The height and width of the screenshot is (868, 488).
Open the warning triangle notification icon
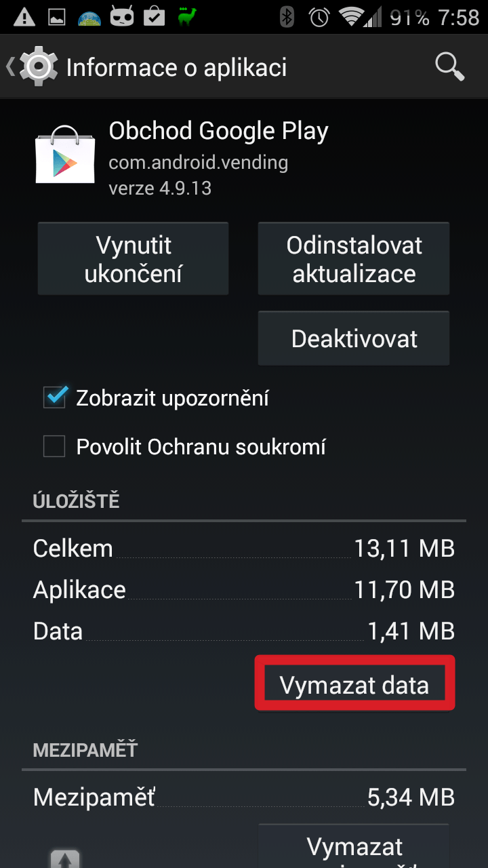tap(24, 16)
